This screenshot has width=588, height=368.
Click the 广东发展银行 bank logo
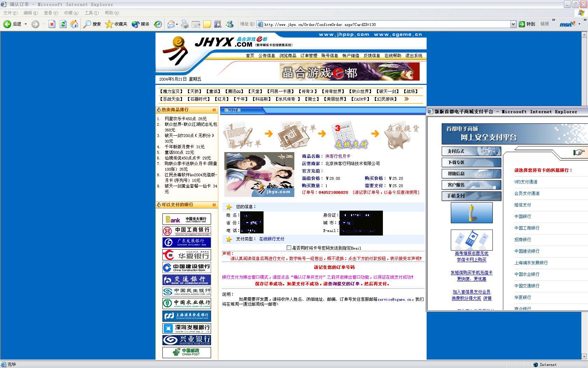pos(187,243)
